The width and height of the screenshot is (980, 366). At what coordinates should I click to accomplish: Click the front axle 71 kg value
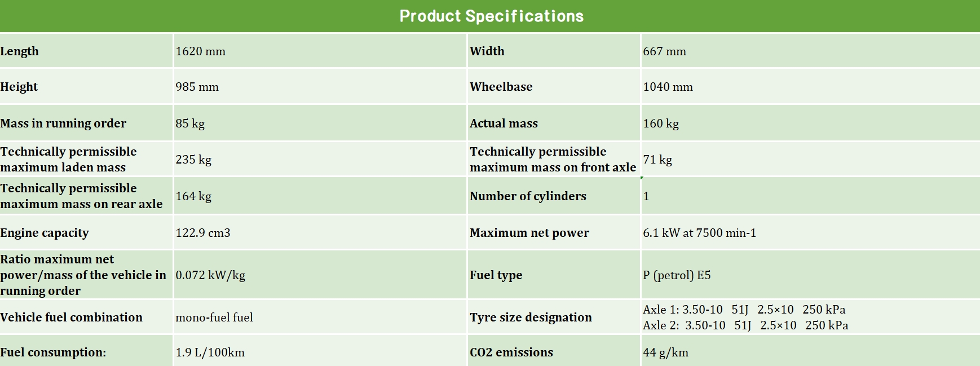click(x=657, y=160)
